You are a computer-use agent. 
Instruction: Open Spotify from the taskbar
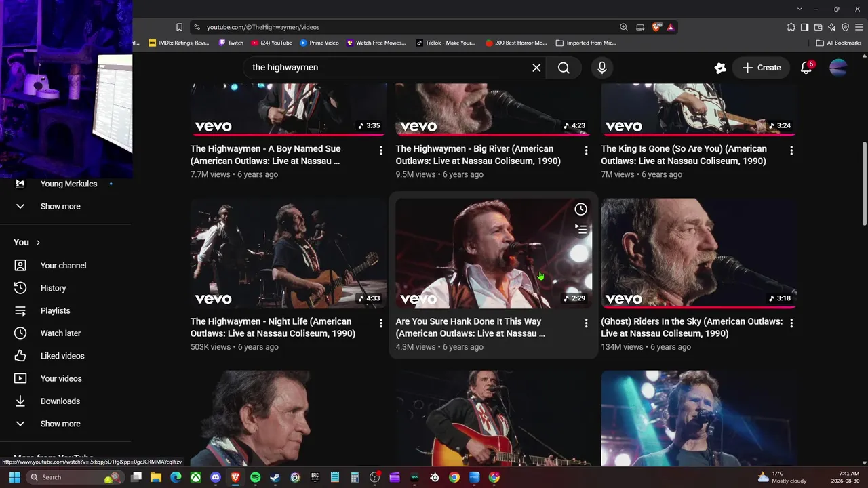point(255,477)
